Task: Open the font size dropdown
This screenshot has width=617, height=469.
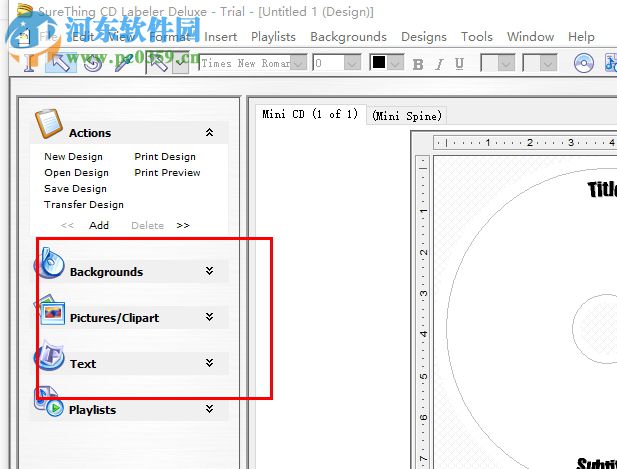Action: tap(352, 63)
